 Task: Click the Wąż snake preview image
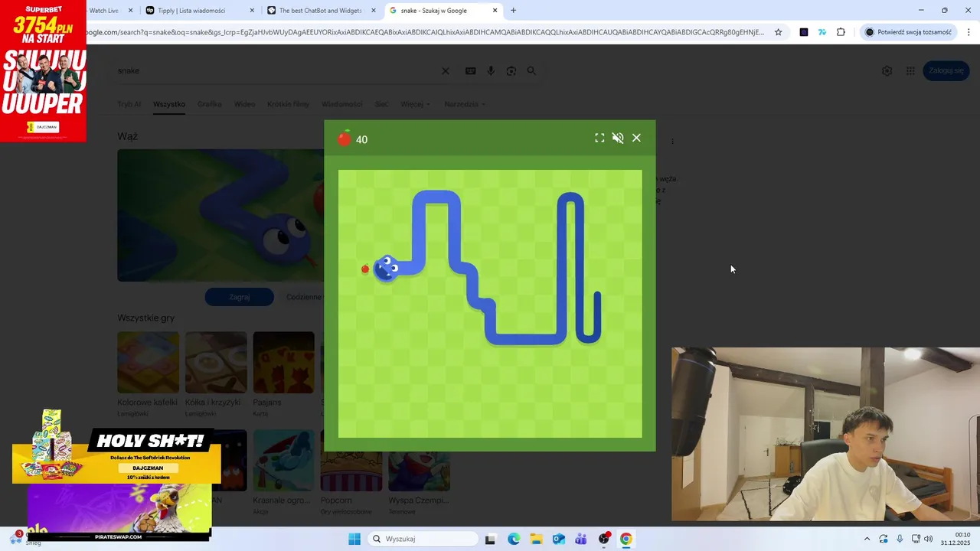pyautogui.click(x=220, y=215)
